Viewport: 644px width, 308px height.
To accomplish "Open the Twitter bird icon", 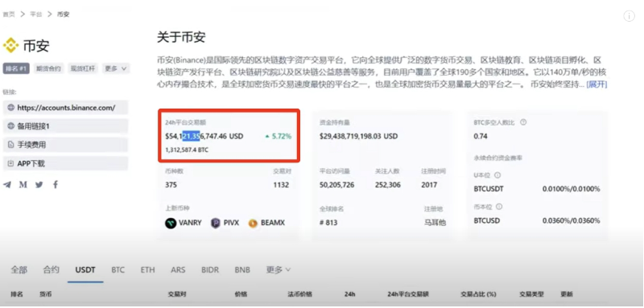I will [39, 184].
